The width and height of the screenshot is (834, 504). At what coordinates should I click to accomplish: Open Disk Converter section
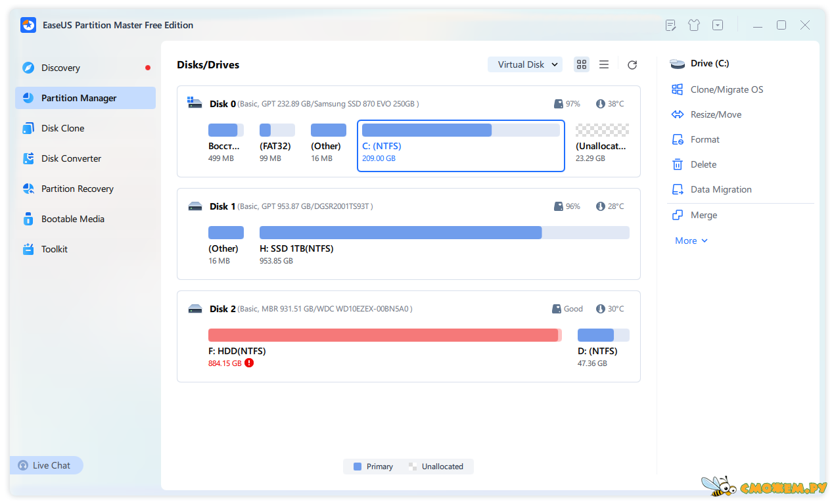85,158
